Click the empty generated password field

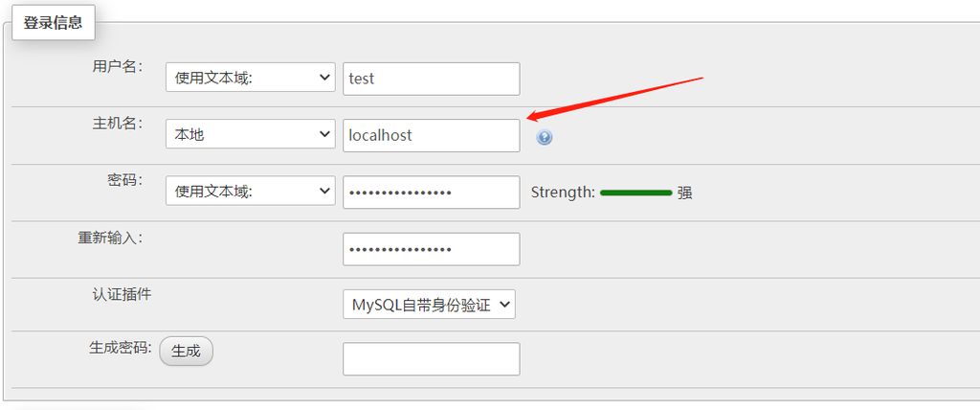[x=431, y=359]
